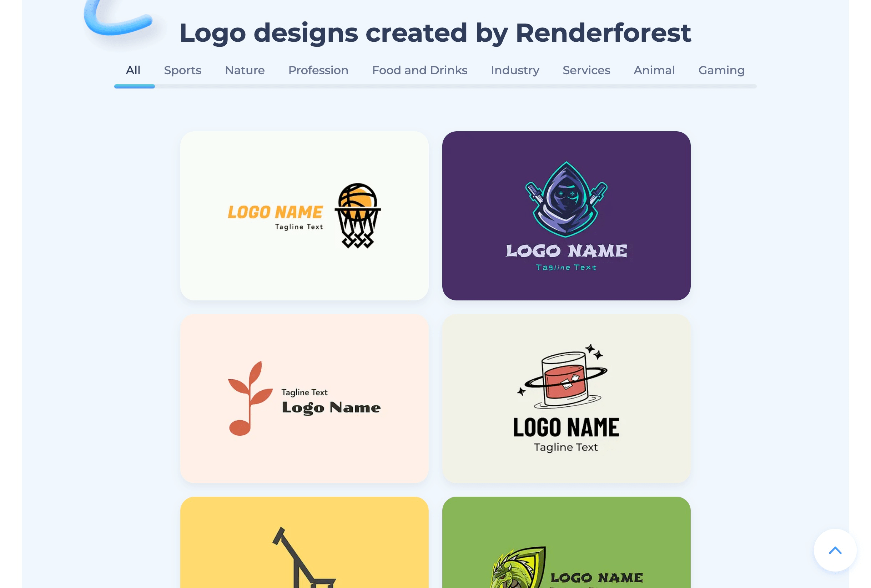Click the basketball hoop logo icon

click(358, 215)
